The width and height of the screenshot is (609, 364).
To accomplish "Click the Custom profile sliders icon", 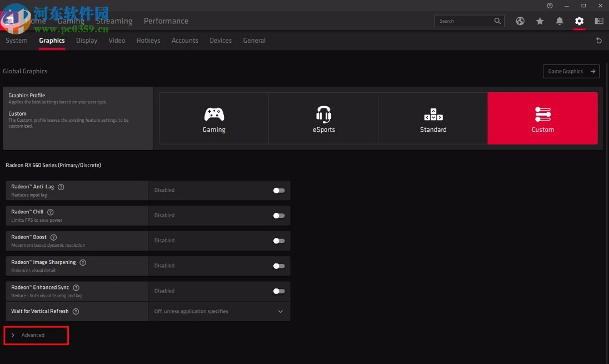I will 543,113.
